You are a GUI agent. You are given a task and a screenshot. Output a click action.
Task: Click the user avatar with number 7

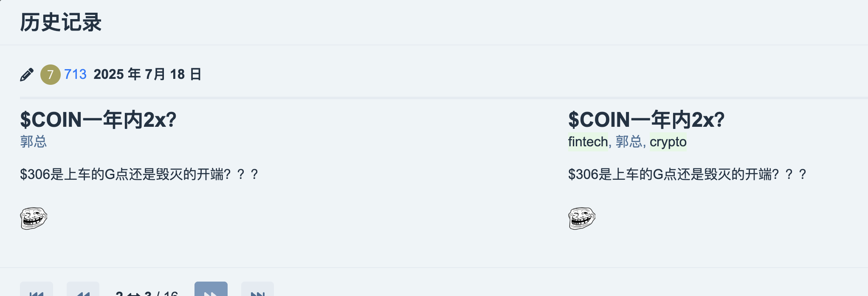(50, 75)
